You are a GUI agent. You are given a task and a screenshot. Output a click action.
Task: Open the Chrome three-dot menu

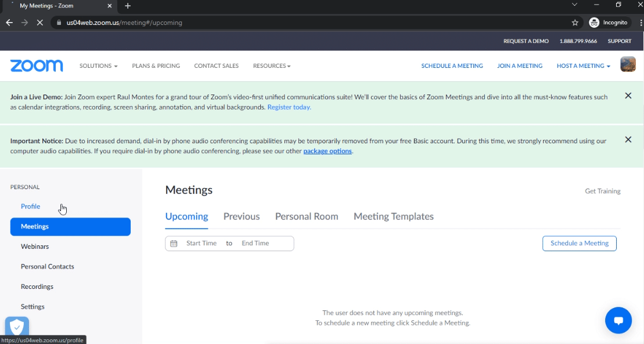(x=641, y=23)
